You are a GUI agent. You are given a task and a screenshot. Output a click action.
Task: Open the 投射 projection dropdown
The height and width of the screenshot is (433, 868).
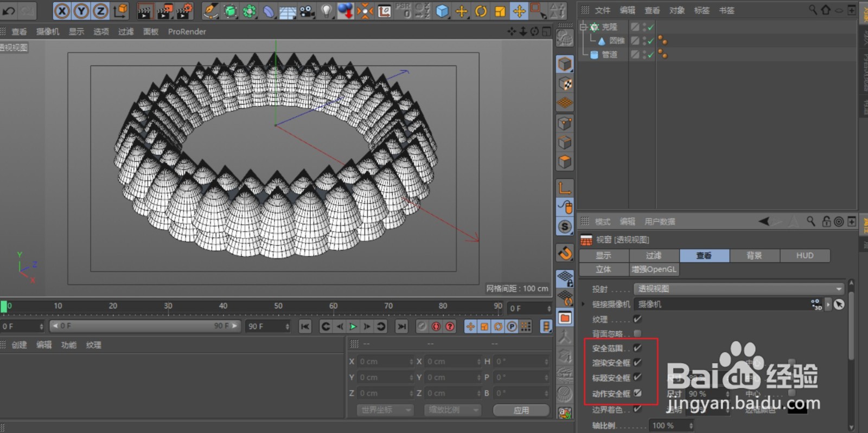[x=739, y=289]
